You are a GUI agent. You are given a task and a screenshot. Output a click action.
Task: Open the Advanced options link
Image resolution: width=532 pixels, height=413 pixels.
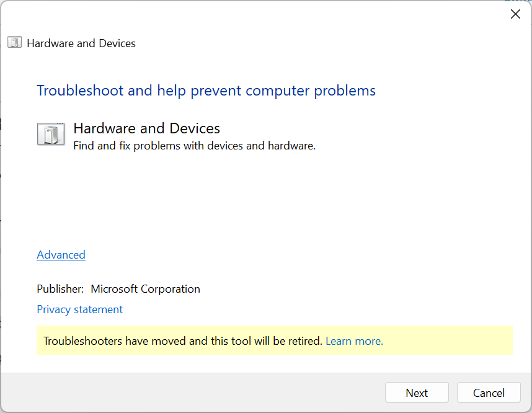click(61, 255)
